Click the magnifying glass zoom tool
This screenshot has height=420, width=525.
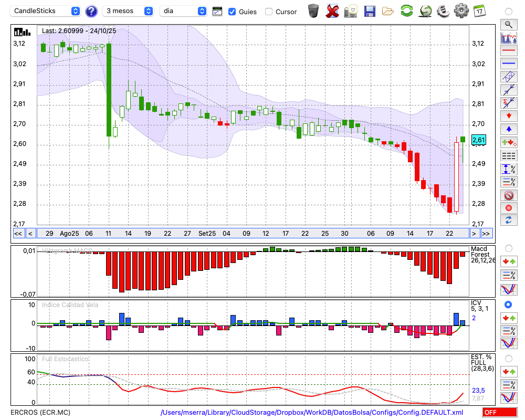[x=508, y=24]
